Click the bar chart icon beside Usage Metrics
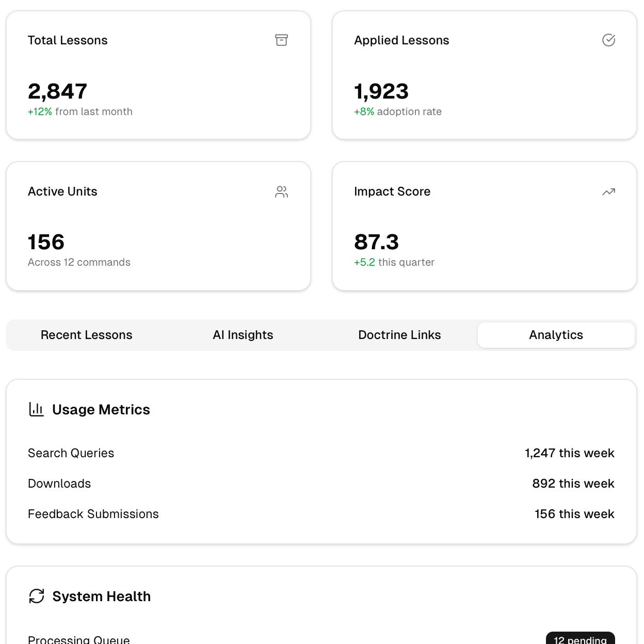644x644 pixels. [37, 410]
